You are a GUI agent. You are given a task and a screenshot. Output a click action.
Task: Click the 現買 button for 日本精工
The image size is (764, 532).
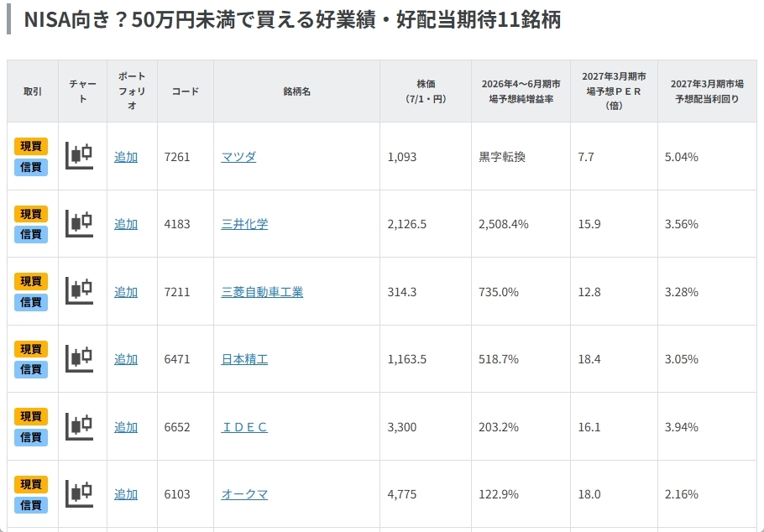(x=31, y=349)
